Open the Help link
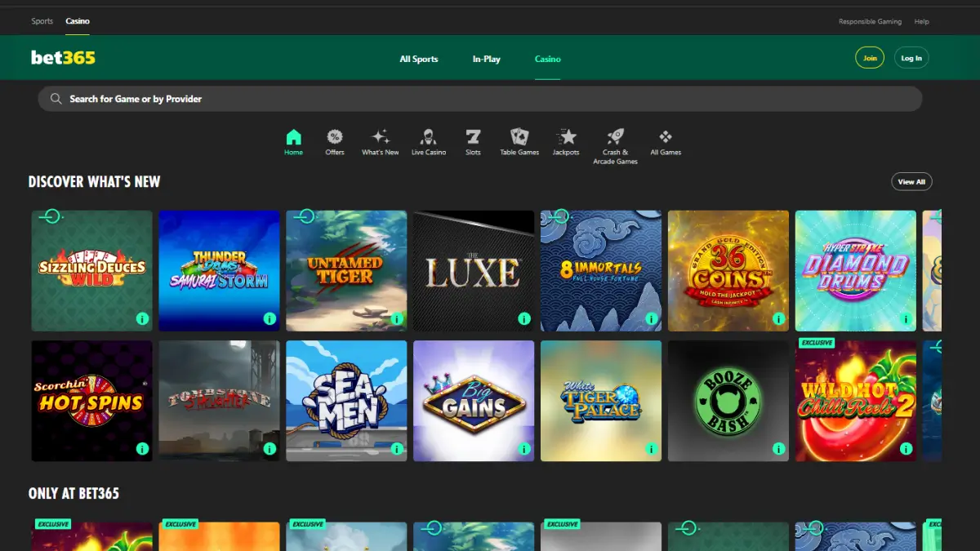This screenshot has height=551, width=980. (922, 21)
